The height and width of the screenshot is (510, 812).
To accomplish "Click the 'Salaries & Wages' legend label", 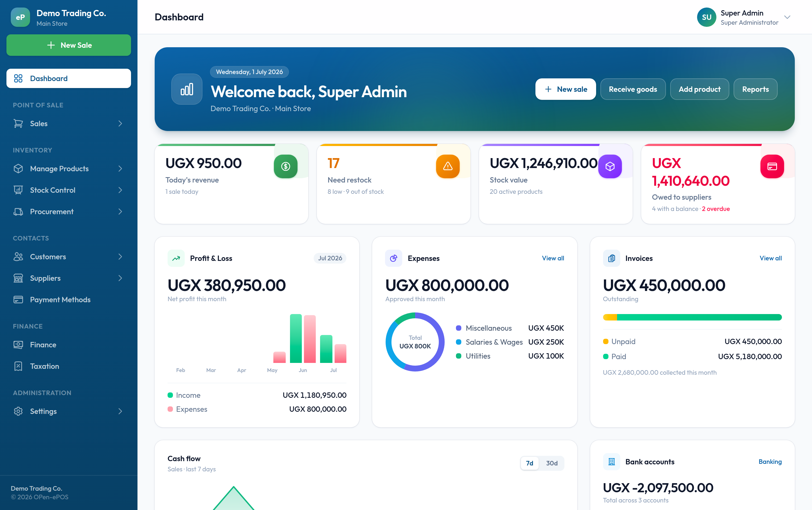I will 494,342.
